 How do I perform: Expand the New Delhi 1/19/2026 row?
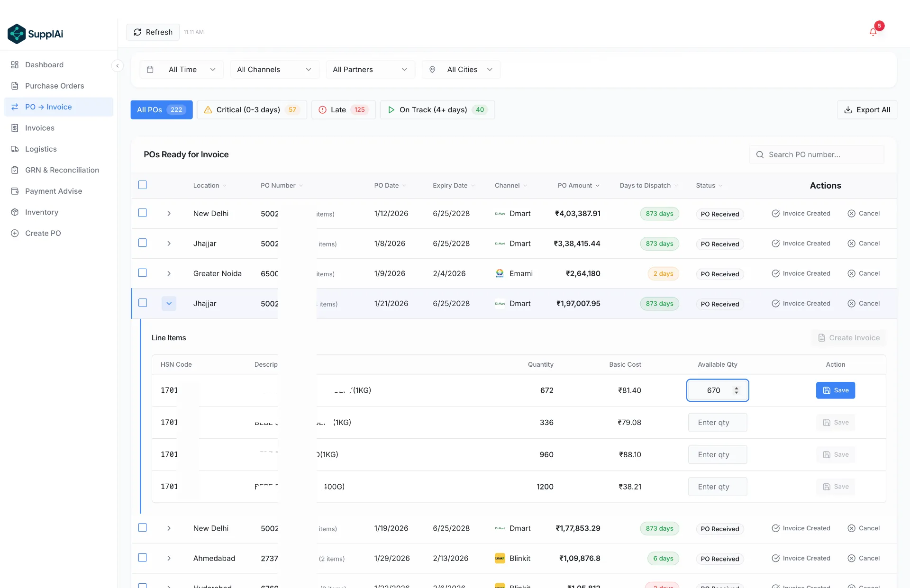click(x=169, y=528)
